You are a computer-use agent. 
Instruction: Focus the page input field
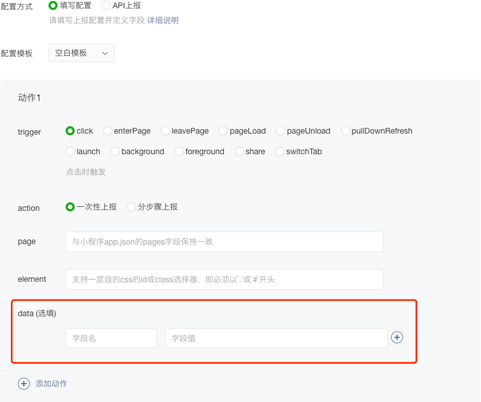[224, 242]
